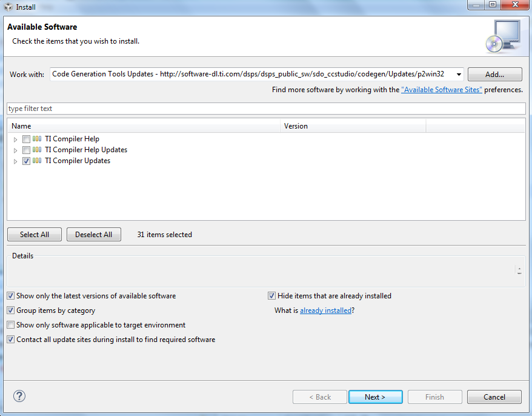Toggle Group items by category checkbox
This screenshot has height=416, width=532.
pos(11,310)
